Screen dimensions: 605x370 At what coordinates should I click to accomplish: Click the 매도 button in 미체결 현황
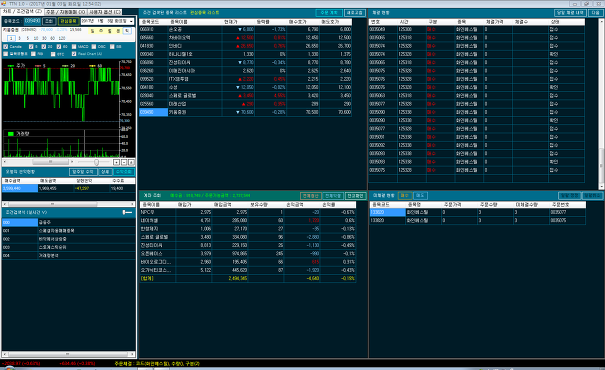(x=420, y=196)
